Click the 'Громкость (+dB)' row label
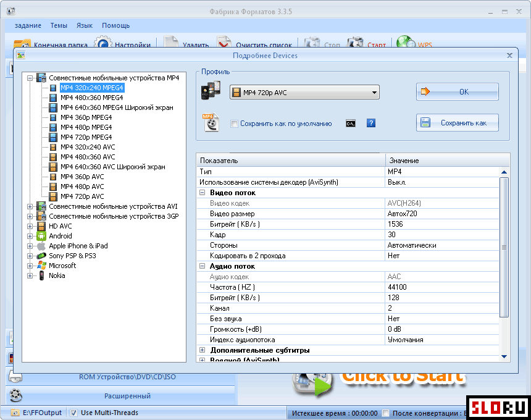Viewport: 531px width, 420px height. coord(236,329)
